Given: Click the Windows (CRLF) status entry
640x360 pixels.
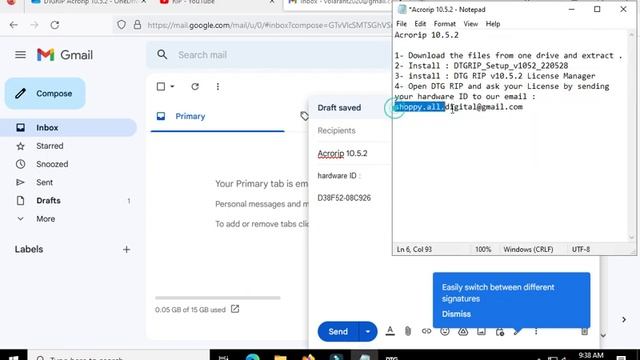Looking at the screenshot, I should [528, 249].
